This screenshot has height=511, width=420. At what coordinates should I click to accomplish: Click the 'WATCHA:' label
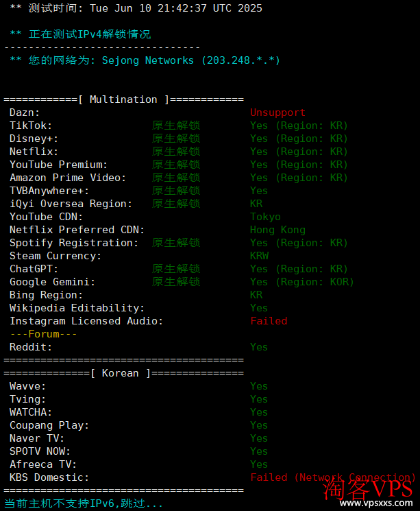pos(31,412)
